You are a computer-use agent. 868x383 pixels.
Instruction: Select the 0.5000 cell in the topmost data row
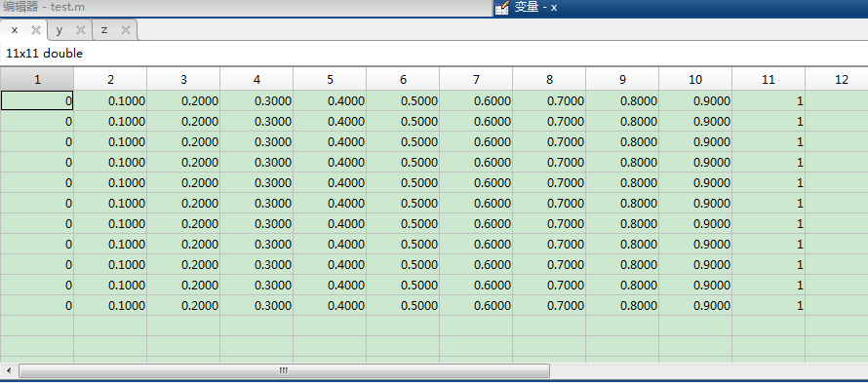pos(403,100)
